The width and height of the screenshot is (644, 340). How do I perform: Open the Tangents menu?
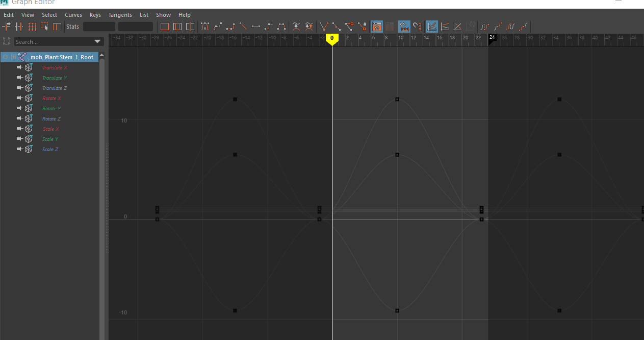120,15
